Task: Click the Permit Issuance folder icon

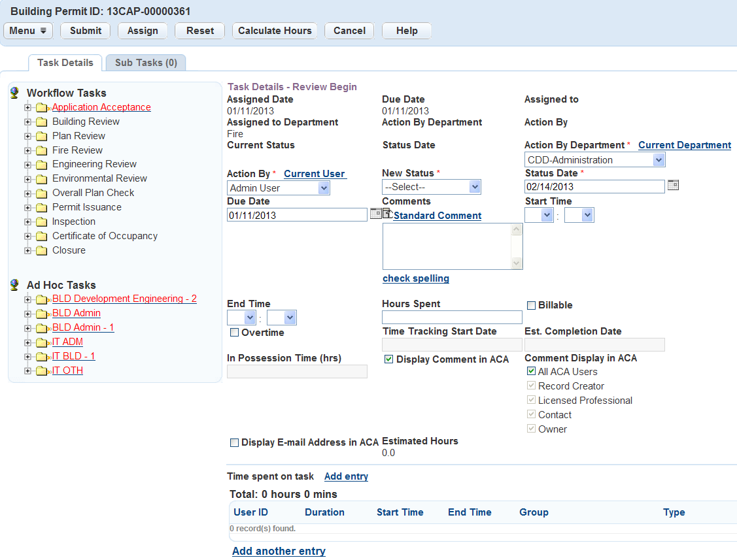Action: [x=42, y=208]
